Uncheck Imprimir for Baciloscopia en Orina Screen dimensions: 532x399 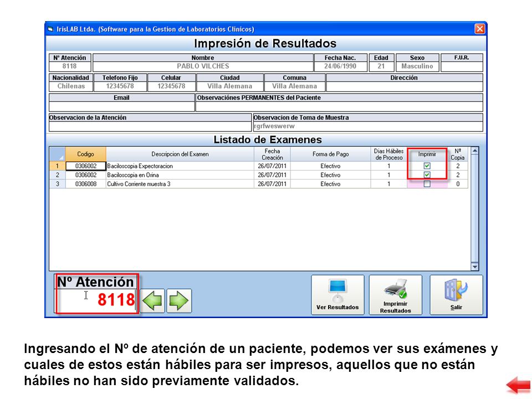[427, 175]
